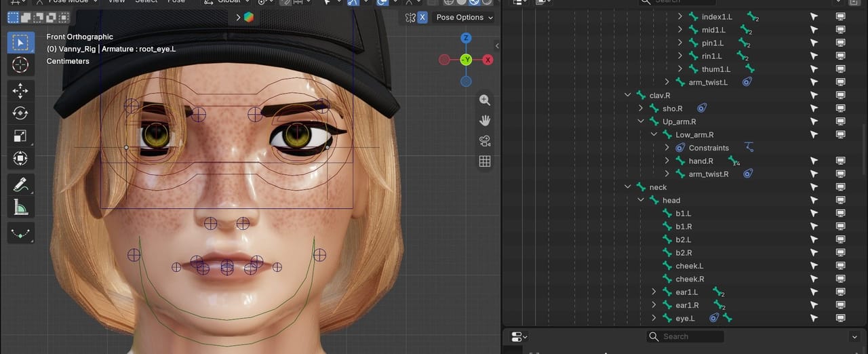Image resolution: width=868 pixels, height=354 pixels.
Task: Open the Pose Options dropdown
Action: [465, 18]
